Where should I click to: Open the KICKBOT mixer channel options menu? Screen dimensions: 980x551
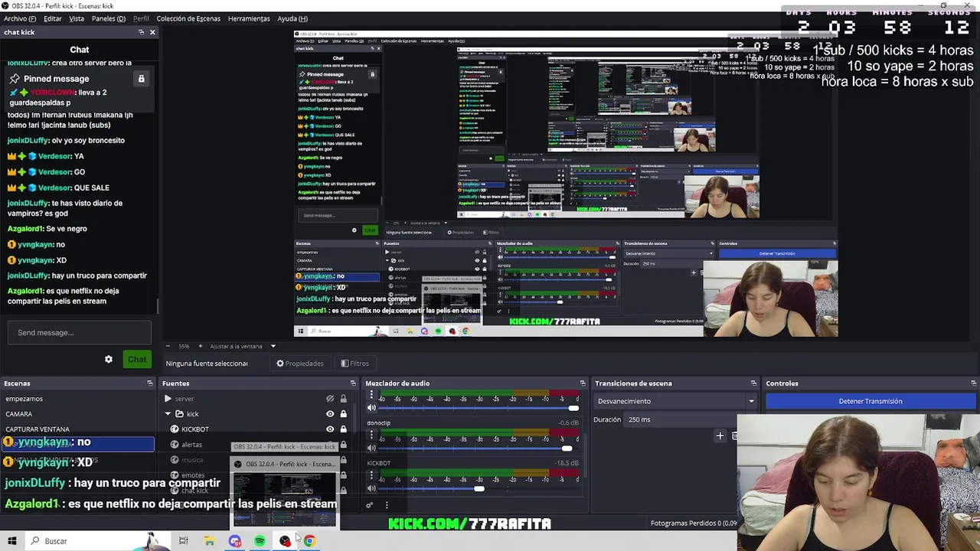click(x=371, y=476)
